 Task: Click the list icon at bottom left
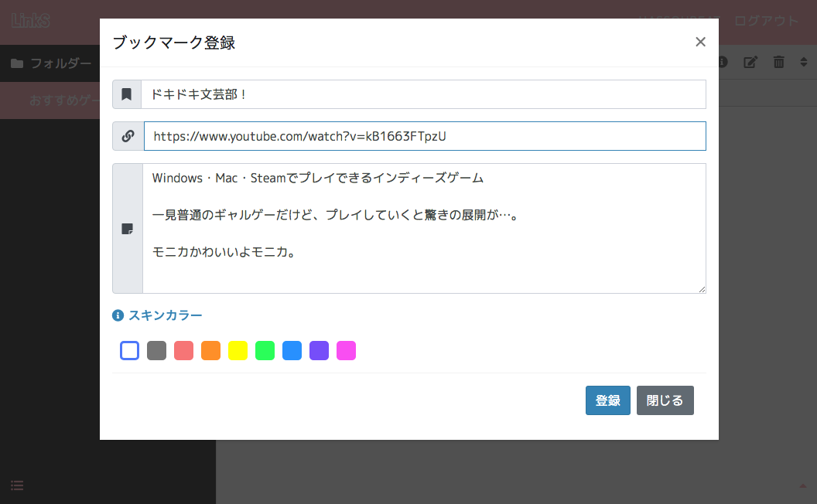click(x=16, y=485)
